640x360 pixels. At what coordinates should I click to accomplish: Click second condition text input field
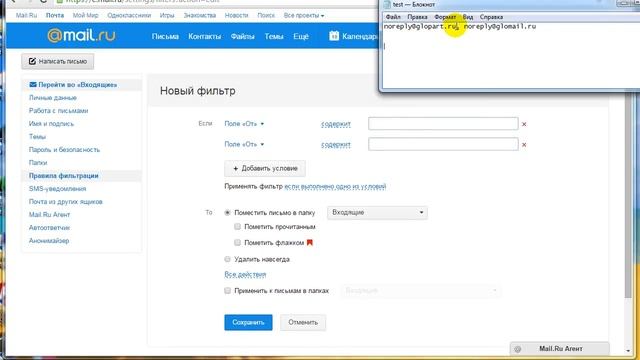(443, 144)
